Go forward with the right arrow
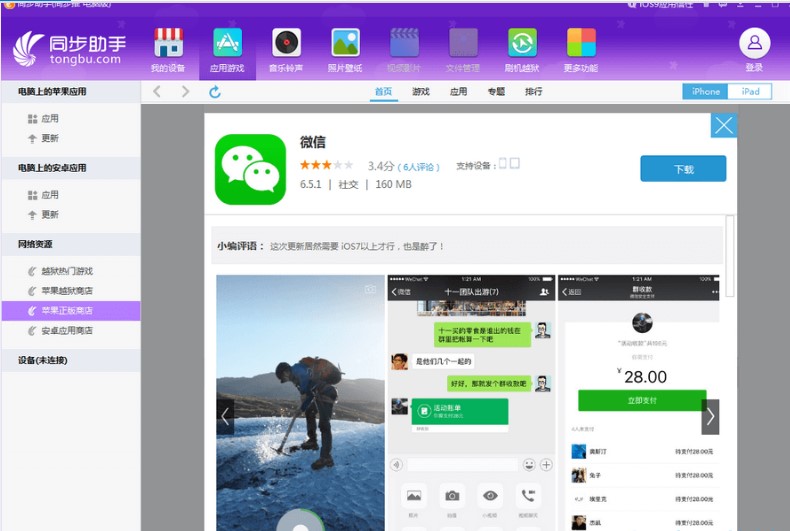This screenshot has width=790, height=531. click(185, 91)
